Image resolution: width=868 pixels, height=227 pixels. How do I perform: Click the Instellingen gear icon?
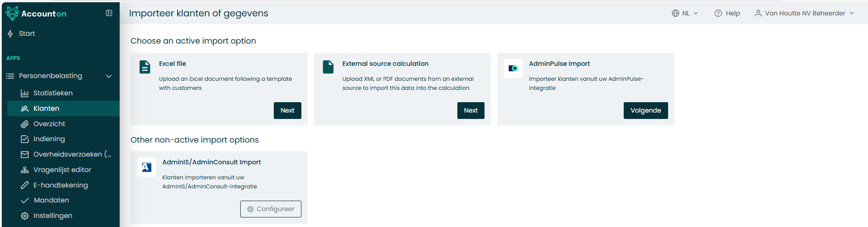[24, 216]
